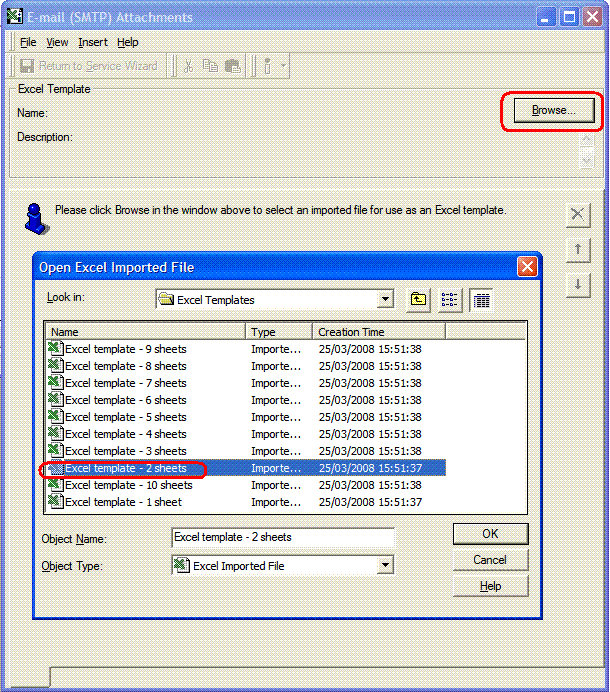Close the Open Excel Imported File dialog

coord(527,267)
